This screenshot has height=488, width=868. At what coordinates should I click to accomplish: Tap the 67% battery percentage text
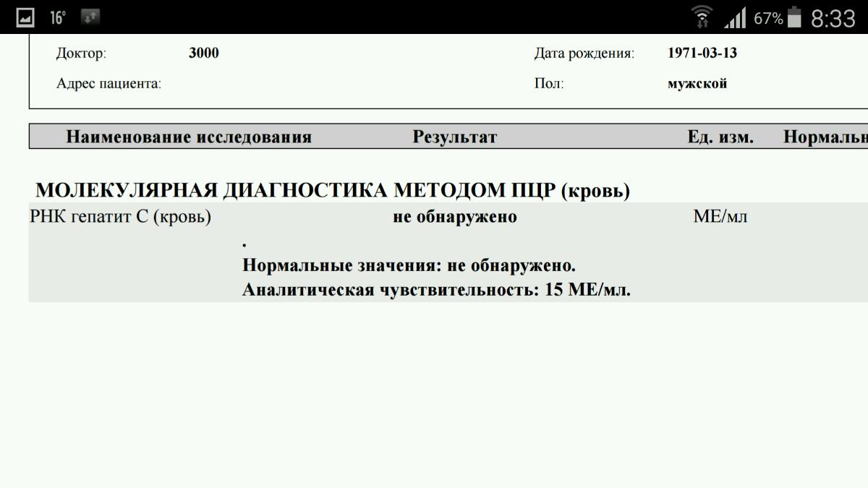[768, 18]
